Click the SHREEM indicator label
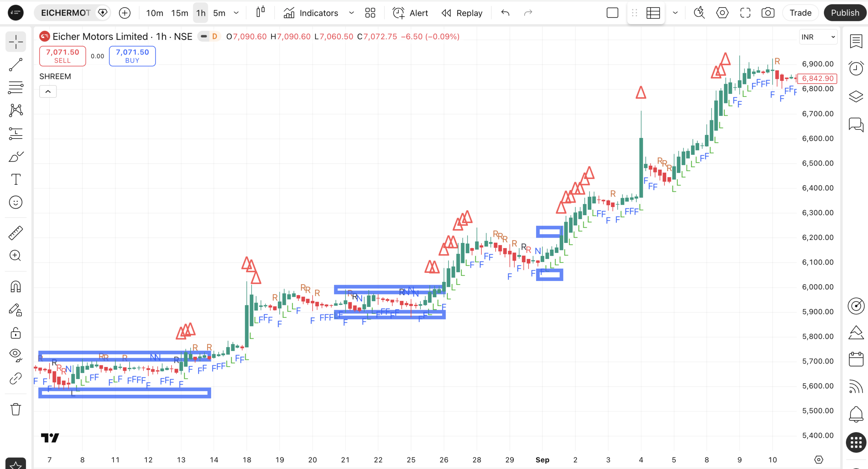 click(55, 76)
